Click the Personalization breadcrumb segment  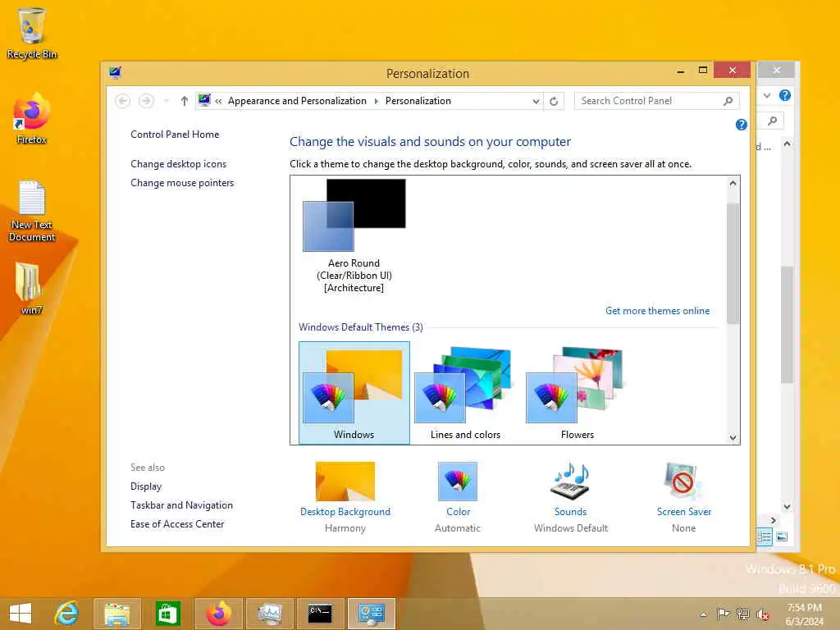tap(418, 101)
